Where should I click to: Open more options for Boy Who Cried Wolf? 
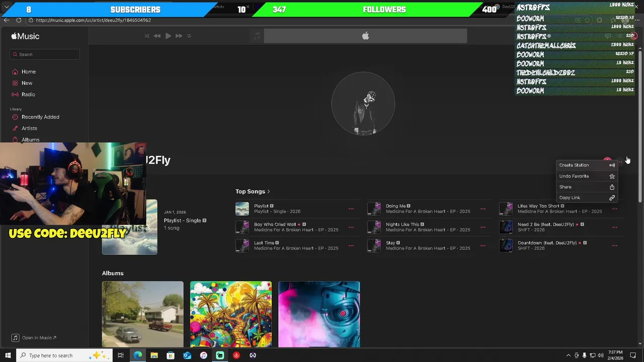click(351, 227)
